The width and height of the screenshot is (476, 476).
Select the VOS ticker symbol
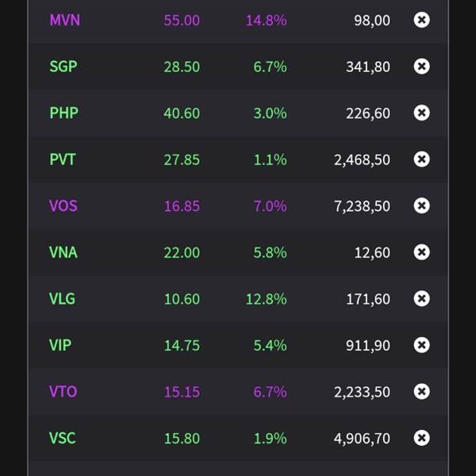point(63,206)
